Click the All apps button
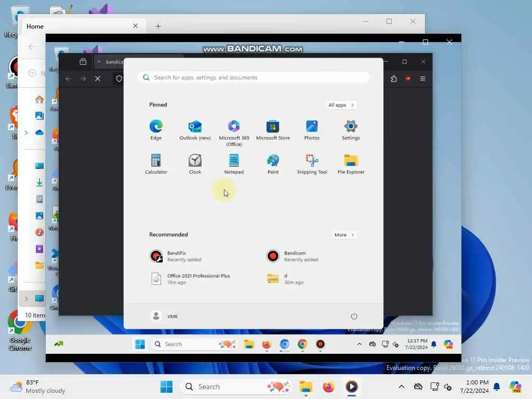532x399 pixels. click(x=341, y=105)
